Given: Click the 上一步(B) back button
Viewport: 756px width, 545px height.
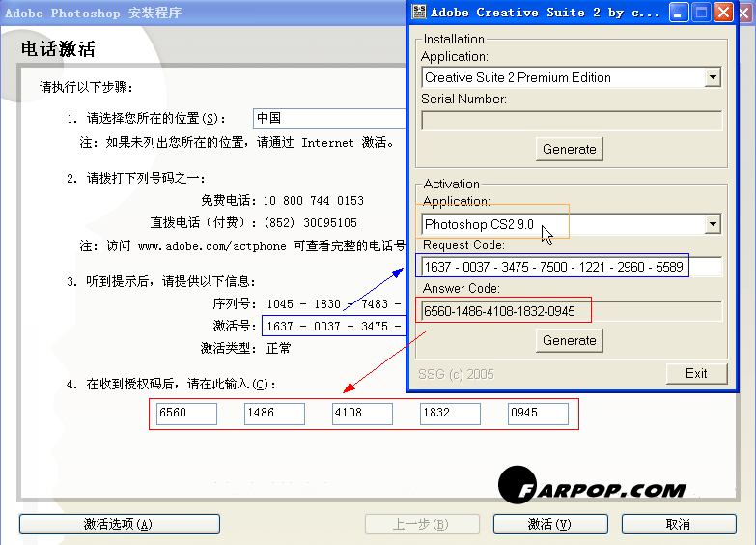Looking at the screenshot, I should click(422, 525).
